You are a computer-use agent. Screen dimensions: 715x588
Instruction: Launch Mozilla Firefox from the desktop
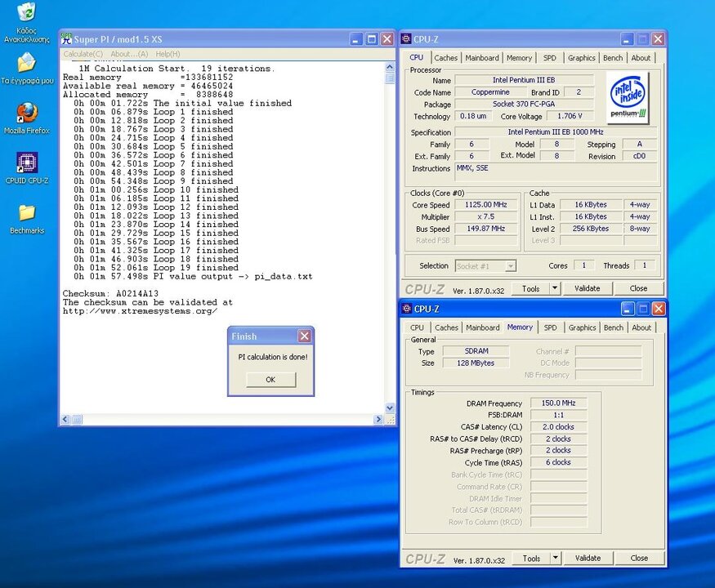pos(26,118)
